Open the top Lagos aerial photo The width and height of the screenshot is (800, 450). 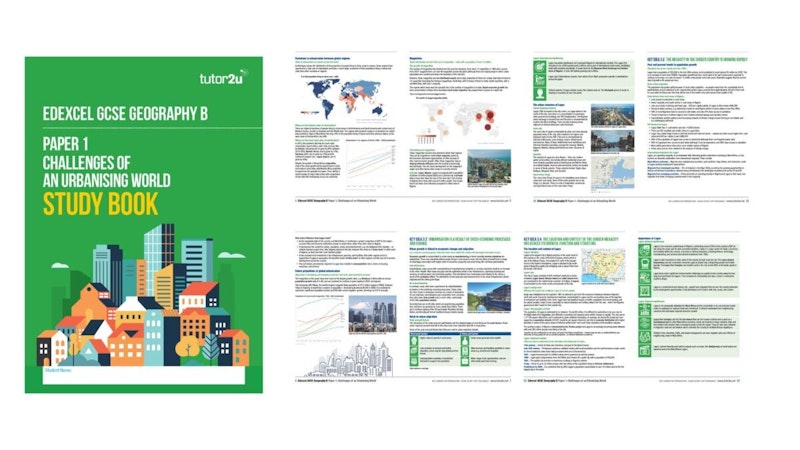(612, 115)
